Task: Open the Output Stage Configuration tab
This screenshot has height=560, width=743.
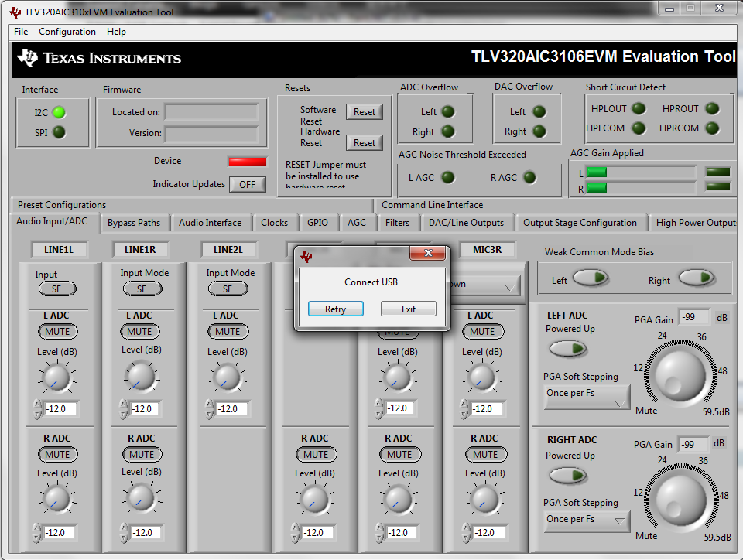Action: tap(580, 223)
